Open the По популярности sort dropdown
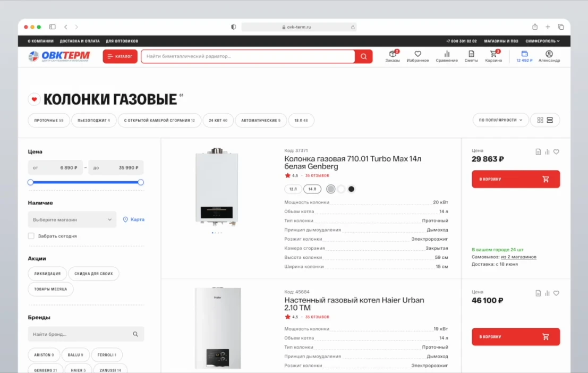 [x=500, y=120]
